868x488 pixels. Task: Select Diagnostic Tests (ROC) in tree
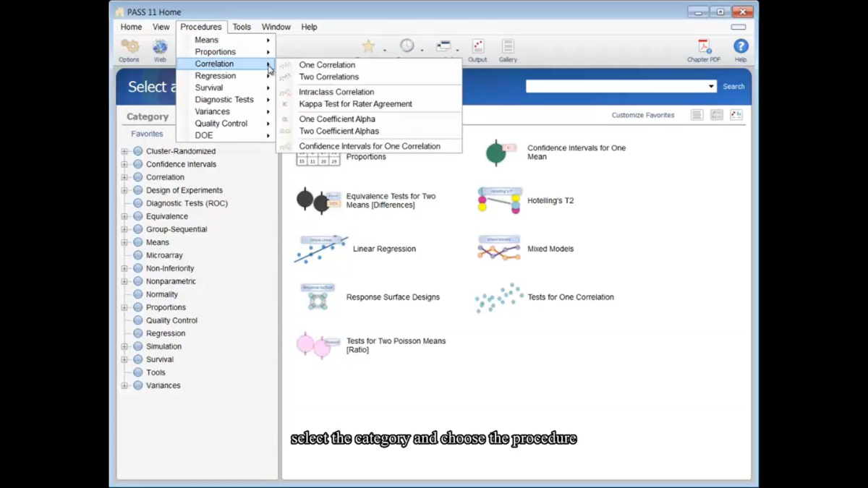187,203
